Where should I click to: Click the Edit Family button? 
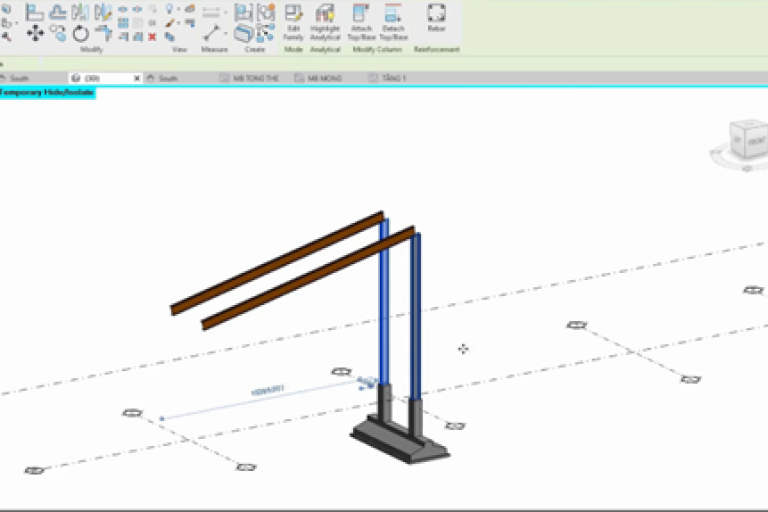[293, 20]
